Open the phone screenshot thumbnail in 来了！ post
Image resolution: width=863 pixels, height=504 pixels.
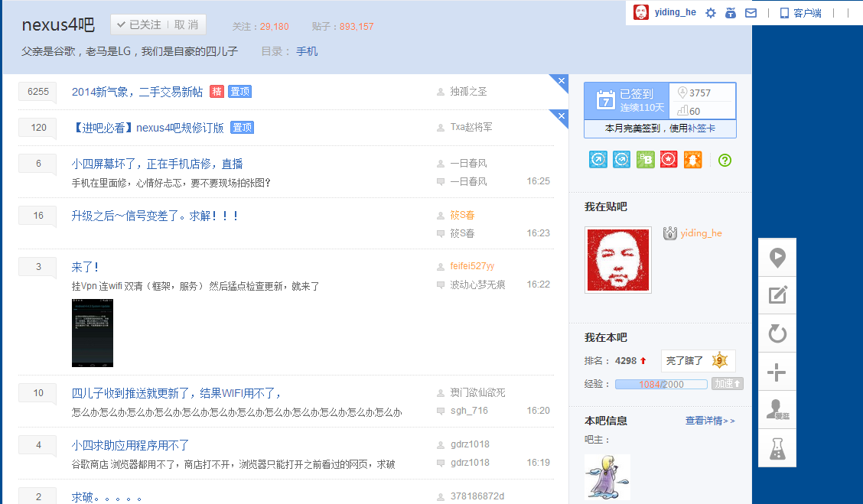[93, 333]
